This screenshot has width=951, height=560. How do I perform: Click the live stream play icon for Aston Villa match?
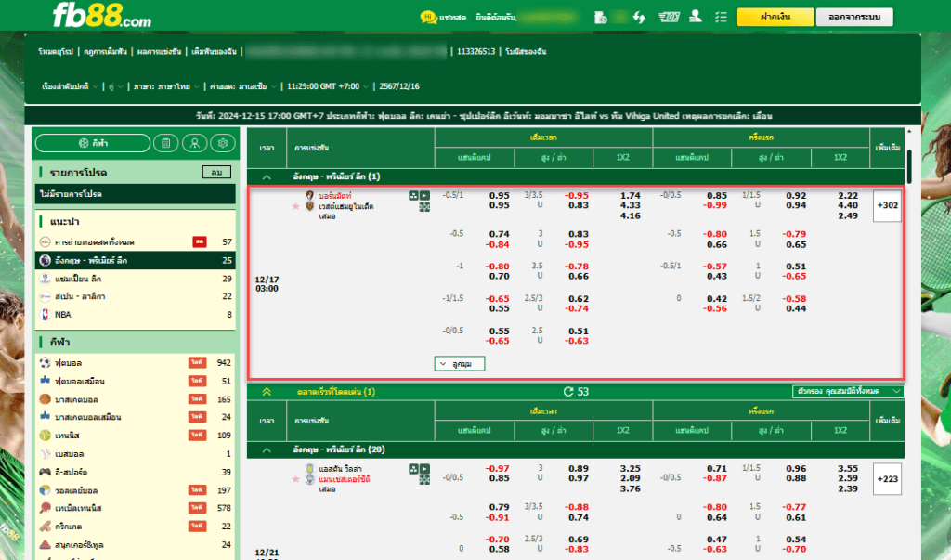[424, 469]
